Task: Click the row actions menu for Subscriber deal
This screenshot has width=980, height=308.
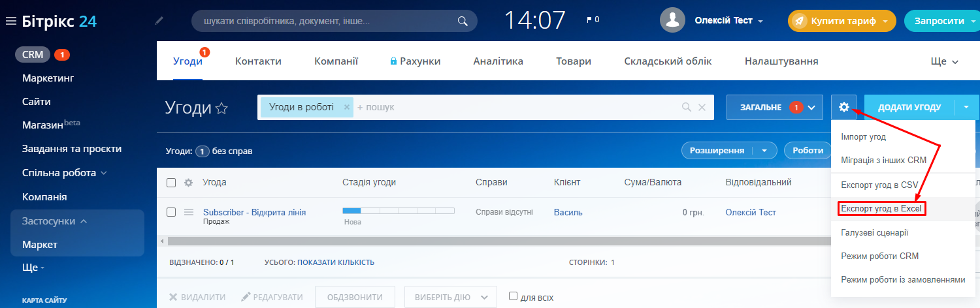Action: click(189, 212)
